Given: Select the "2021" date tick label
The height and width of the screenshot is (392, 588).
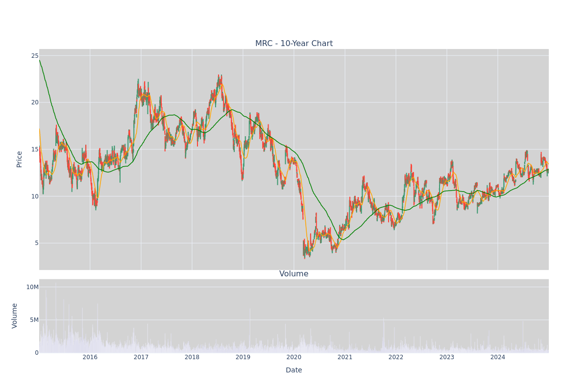Looking at the screenshot, I should click(345, 357).
